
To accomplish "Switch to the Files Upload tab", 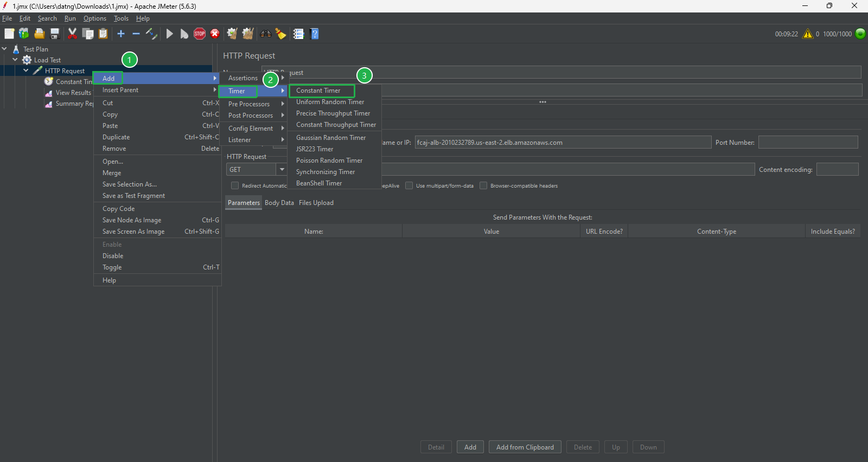I will pyautogui.click(x=316, y=203).
